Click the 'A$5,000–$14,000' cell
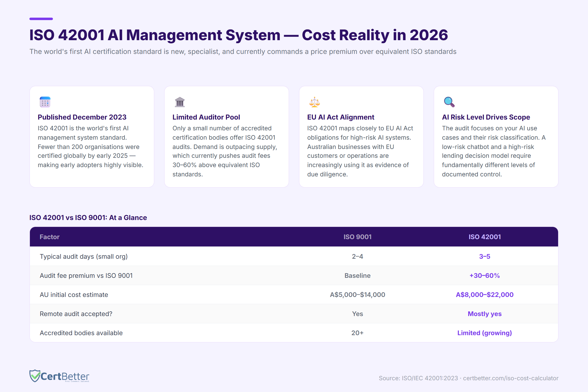588x392 pixels. tap(357, 295)
